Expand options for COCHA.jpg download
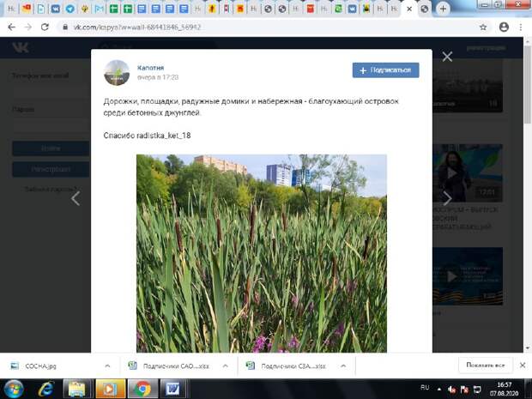 107,366
